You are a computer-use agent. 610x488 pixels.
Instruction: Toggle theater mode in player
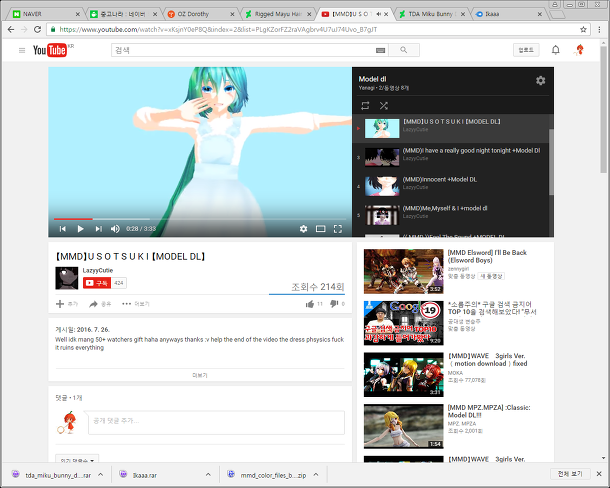tap(321, 229)
